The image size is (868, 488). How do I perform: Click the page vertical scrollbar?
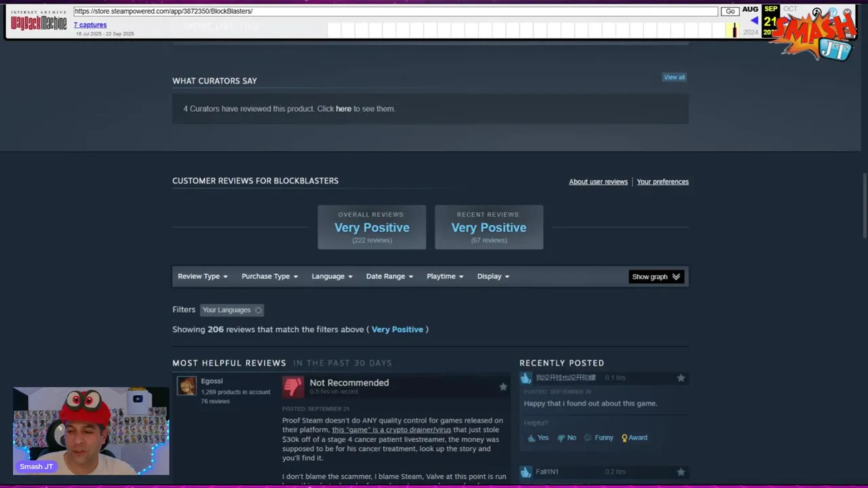click(x=864, y=205)
